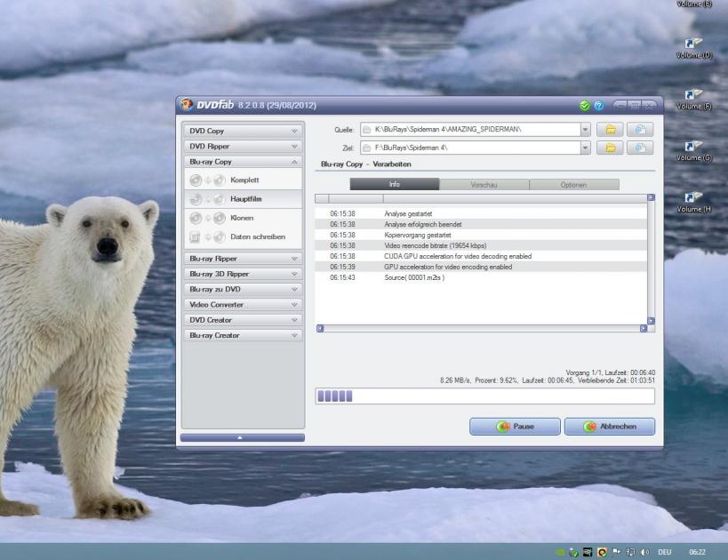The image size is (728, 560).
Task: Open help via blue question mark icon
Action: (x=598, y=106)
